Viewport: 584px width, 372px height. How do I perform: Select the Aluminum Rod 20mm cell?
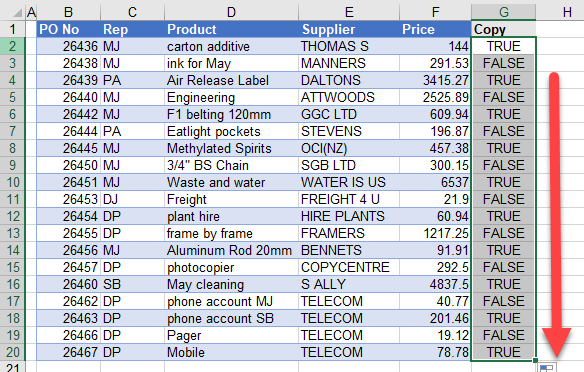coord(231,250)
